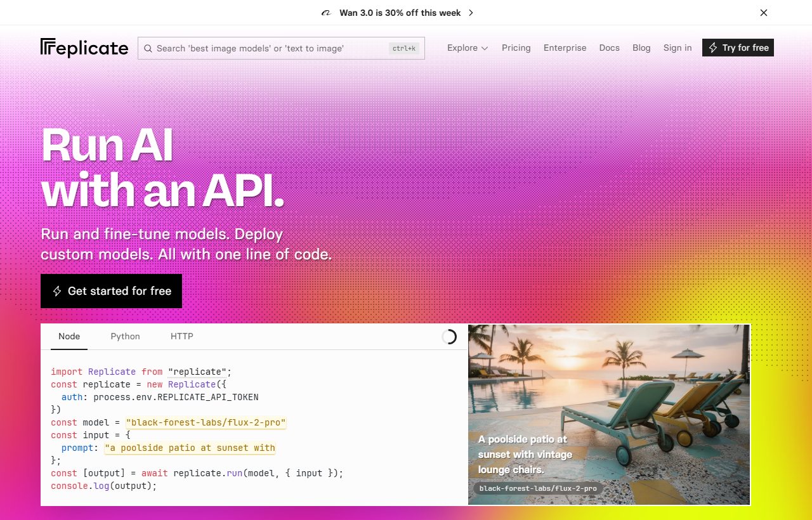Click the magnifier icon in search bar
The height and width of the screenshot is (520, 812).
point(148,48)
